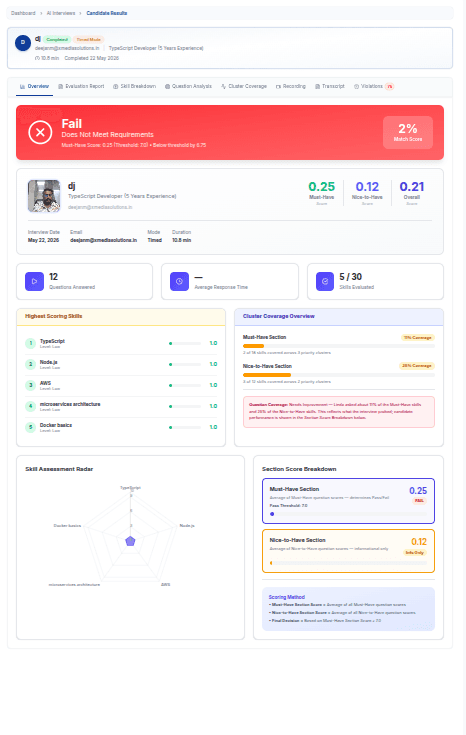Image resolution: width=466 pixels, height=735 pixels.
Task: Click the Cluster Coverage Overview header
Action: pos(339,316)
